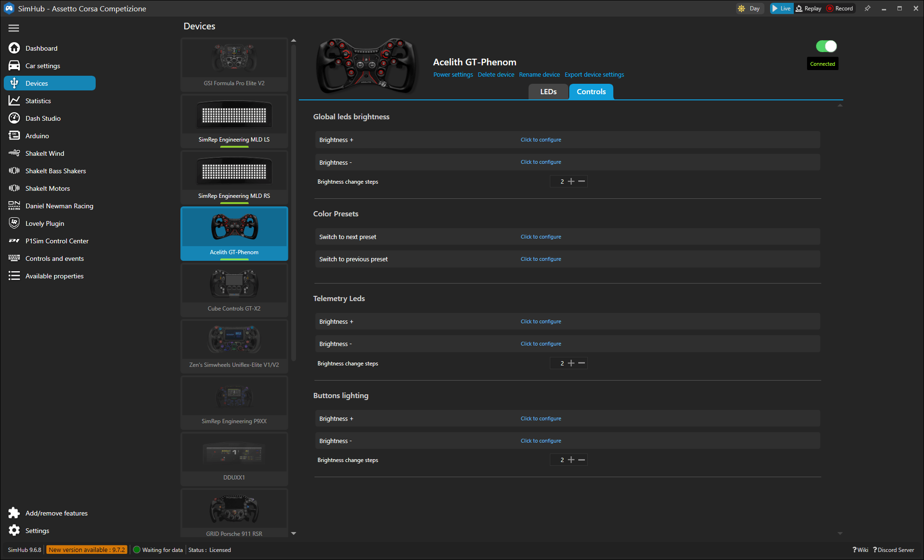Screen dimensions: 924x560
Task: Increase Global leds brightness change steps
Action: pyautogui.click(x=571, y=182)
